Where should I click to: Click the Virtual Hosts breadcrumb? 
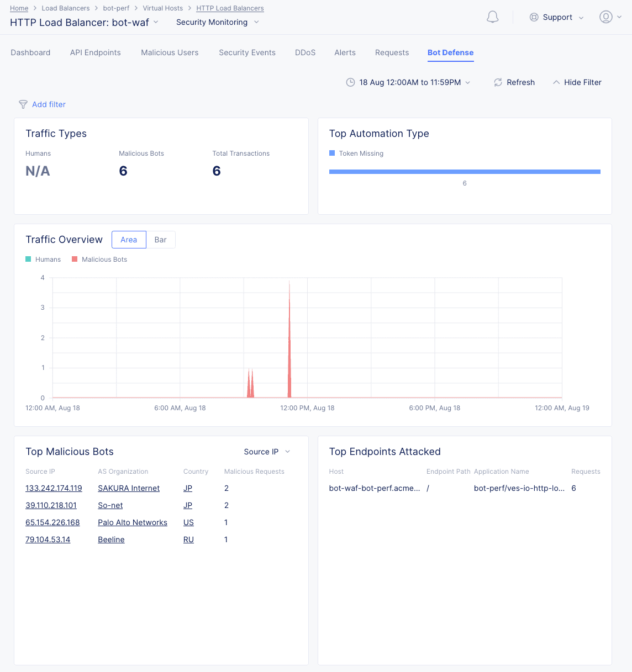coord(163,8)
